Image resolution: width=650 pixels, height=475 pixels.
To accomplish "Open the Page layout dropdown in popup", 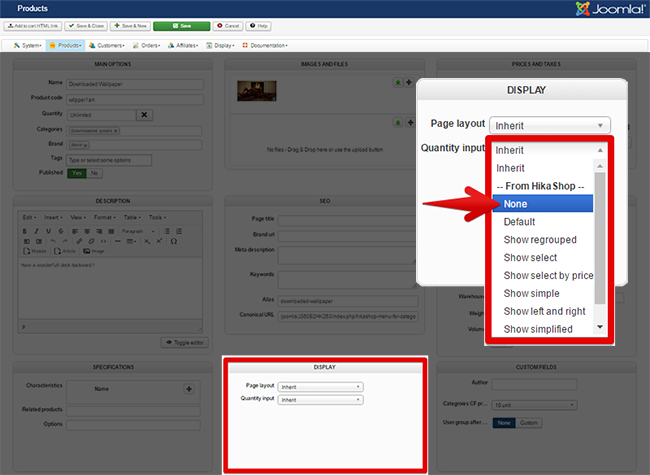I will coord(548,125).
